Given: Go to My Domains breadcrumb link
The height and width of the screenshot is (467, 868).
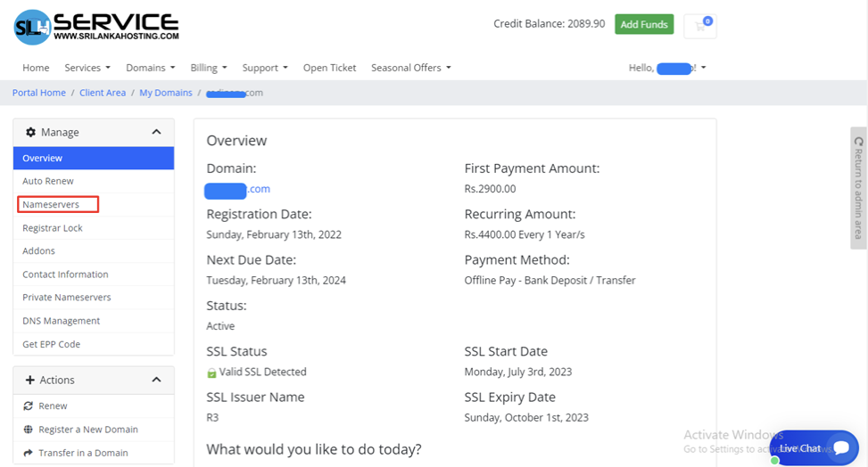Looking at the screenshot, I should (x=165, y=93).
